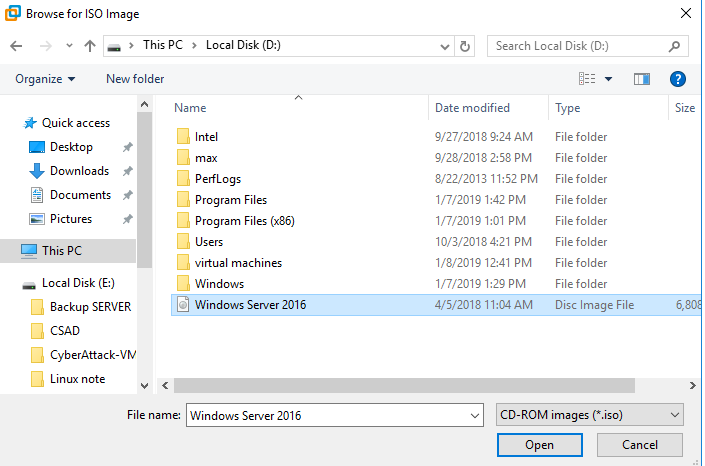
Task: Click the 9/27/2018 9:24 AM Intel date
Action: 483,137
